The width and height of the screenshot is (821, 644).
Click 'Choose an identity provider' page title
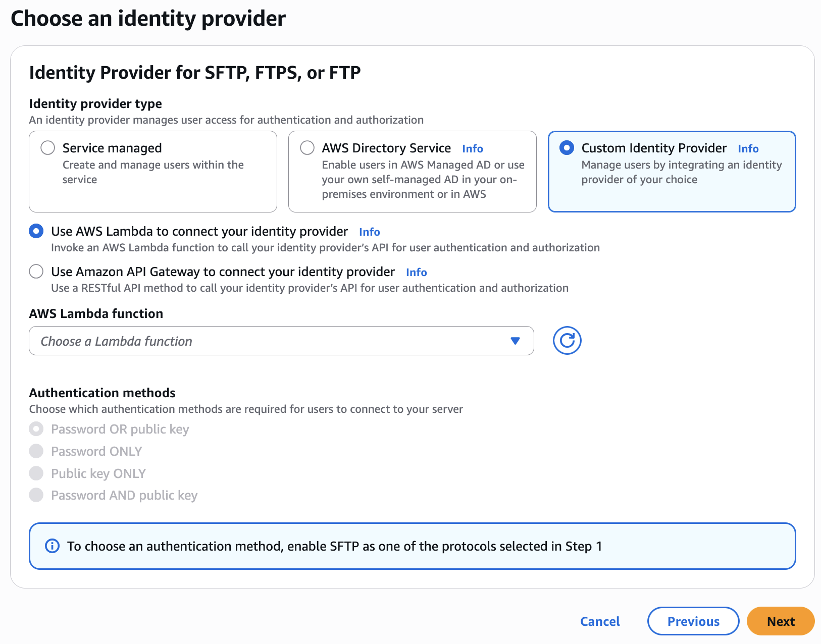[148, 19]
